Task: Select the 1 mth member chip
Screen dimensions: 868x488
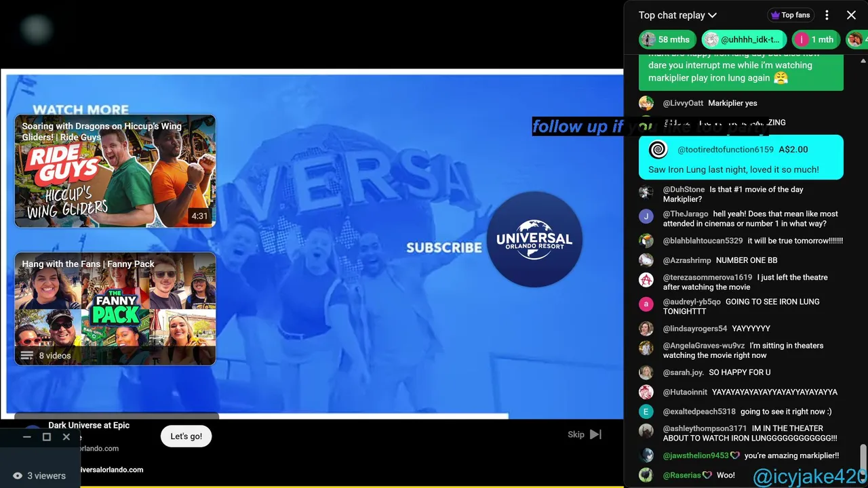Action: pyautogui.click(x=816, y=39)
